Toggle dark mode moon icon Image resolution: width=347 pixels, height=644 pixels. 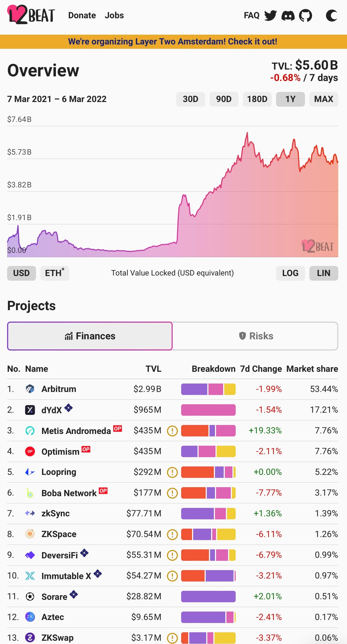[x=332, y=16]
